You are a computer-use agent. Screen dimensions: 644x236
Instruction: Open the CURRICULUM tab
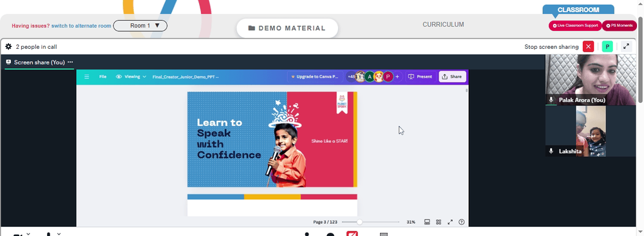(443, 24)
